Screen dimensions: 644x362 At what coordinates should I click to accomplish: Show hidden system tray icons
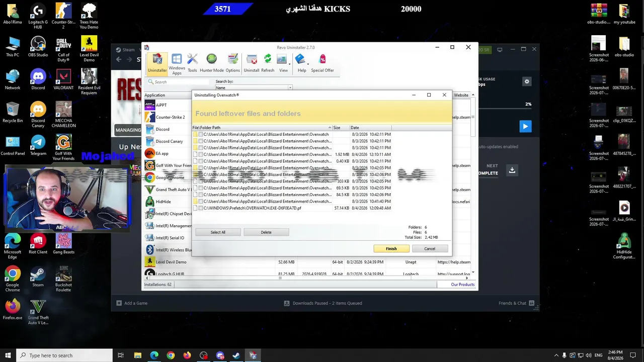tap(556, 355)
